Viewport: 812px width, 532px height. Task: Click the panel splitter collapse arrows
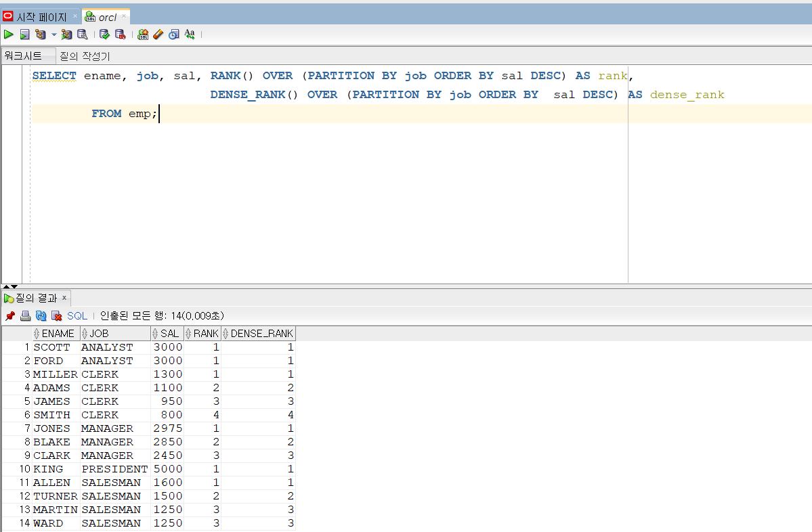point(10,286)
